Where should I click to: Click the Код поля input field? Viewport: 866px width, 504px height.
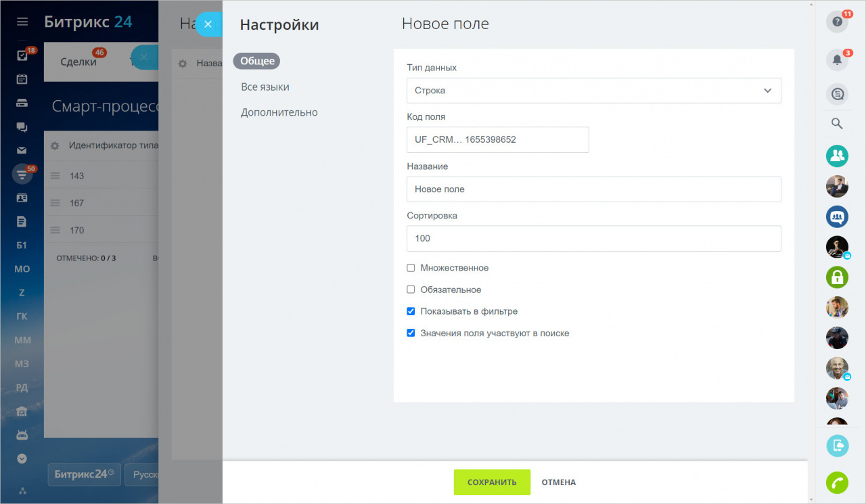pyautogui.click(x=498, y=140)
